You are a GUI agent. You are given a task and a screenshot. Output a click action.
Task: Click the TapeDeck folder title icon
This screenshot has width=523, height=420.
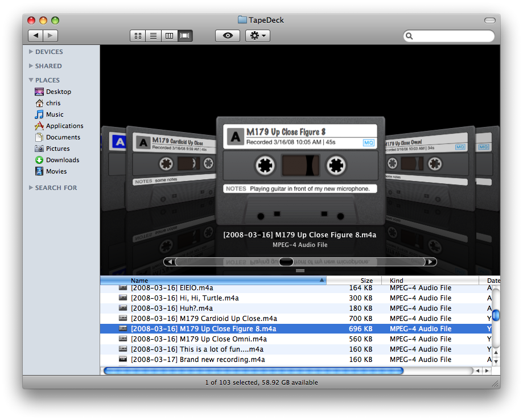(242, 20)
